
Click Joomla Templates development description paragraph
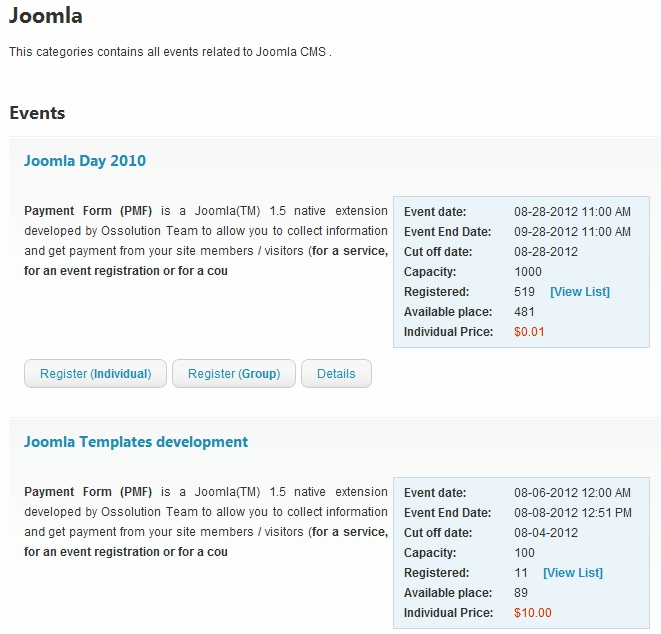click(205, 522)
